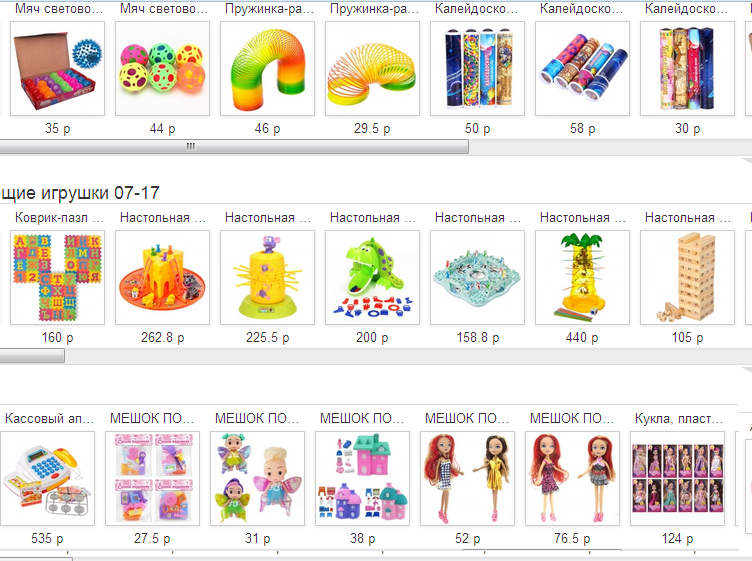Click the 'МЕШОК ПО...' title above the 38 р item
The height and width of the screenshot is (561, 752).
click(362, 419)
